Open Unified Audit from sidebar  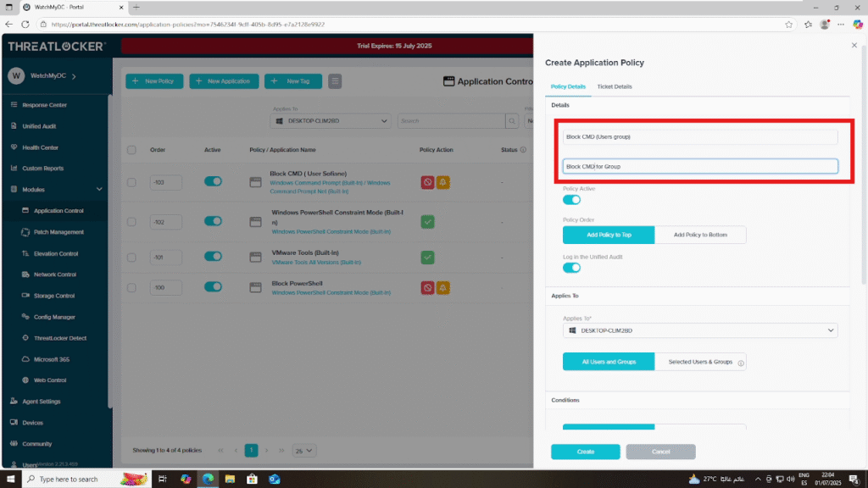pyautogui.click(x=39, y=126)
